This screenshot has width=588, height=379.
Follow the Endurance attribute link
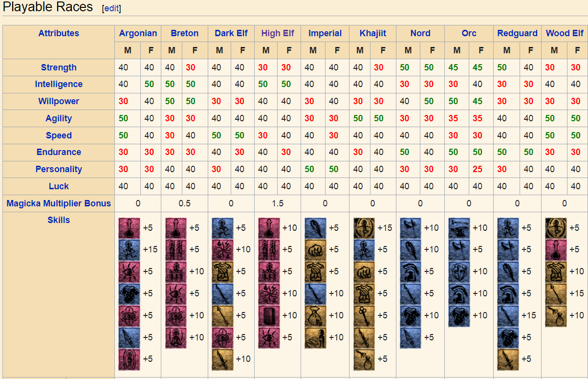pos(59,152)
